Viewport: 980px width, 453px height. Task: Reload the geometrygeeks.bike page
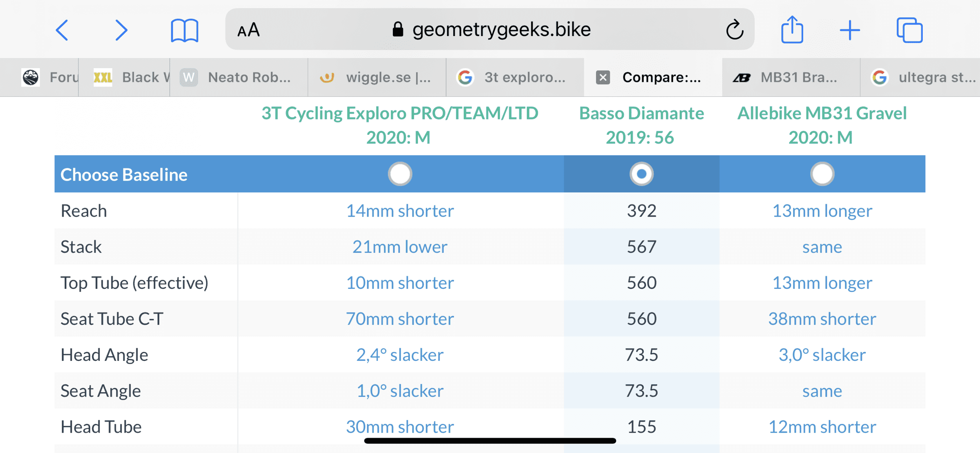[x=734, y=29]
